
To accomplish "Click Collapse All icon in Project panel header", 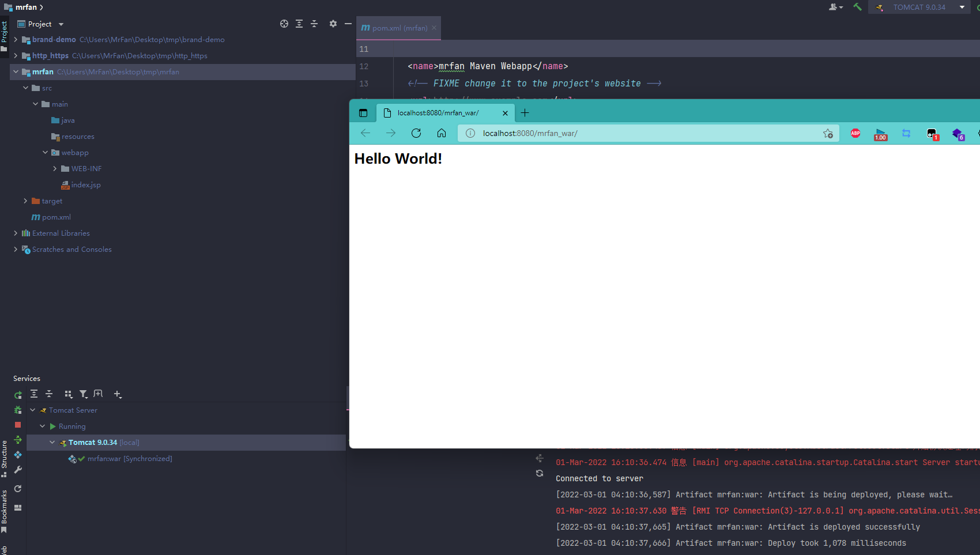I will click(x=314, y=24).
